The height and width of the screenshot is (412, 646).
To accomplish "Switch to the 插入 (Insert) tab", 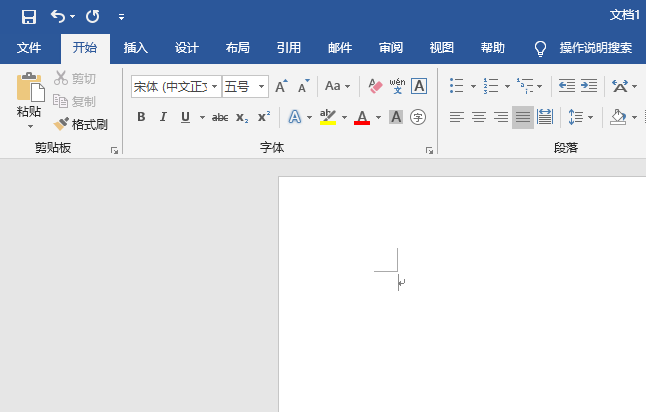I will click(135, 47).
